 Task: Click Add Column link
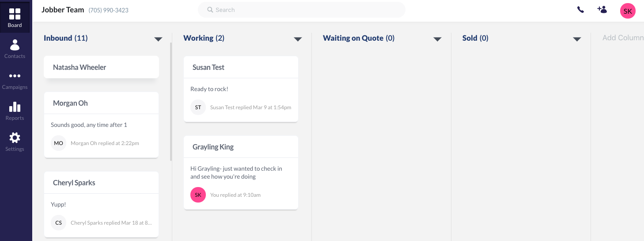point(623,38)
